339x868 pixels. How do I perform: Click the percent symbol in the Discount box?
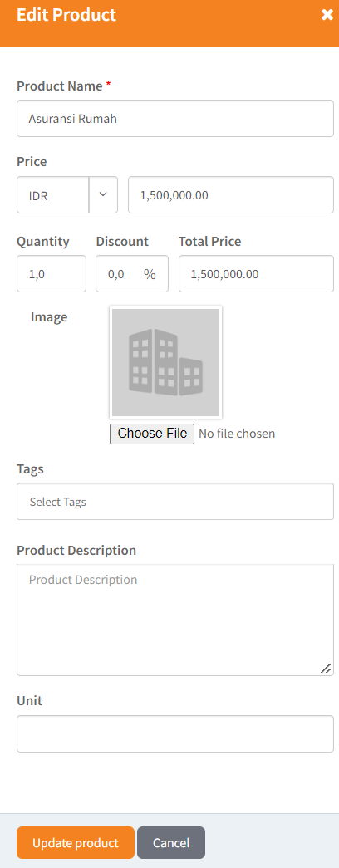point(150,273)
